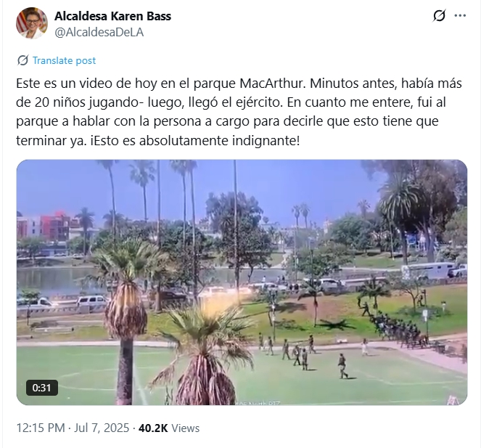
Task: View the 40.2K Views count
Action: pyautogui.click(x=169, y=428)
